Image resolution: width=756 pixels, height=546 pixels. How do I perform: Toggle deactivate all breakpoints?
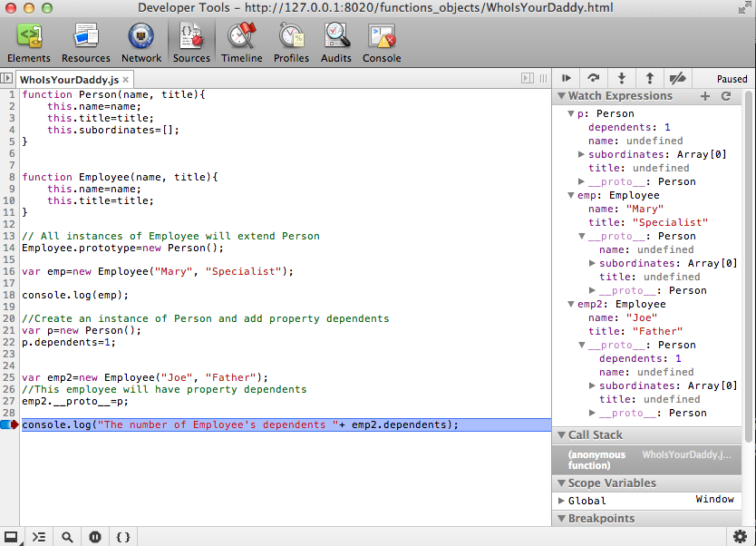tap(676, 79)
